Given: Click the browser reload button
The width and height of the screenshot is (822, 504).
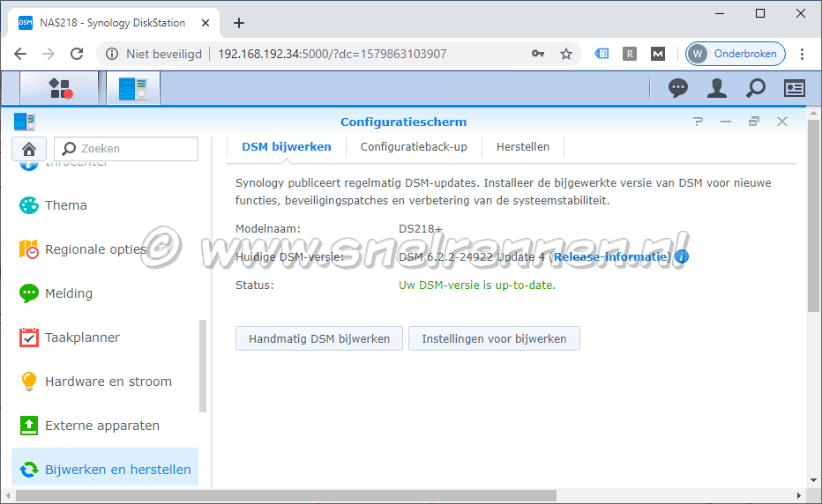Looking at the screenshot, I should [x=77, y=54].
